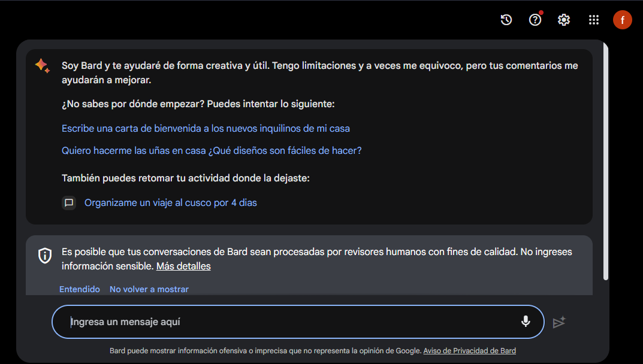Click the chat bubble icon beside Cusco trip

click(69, 202)
